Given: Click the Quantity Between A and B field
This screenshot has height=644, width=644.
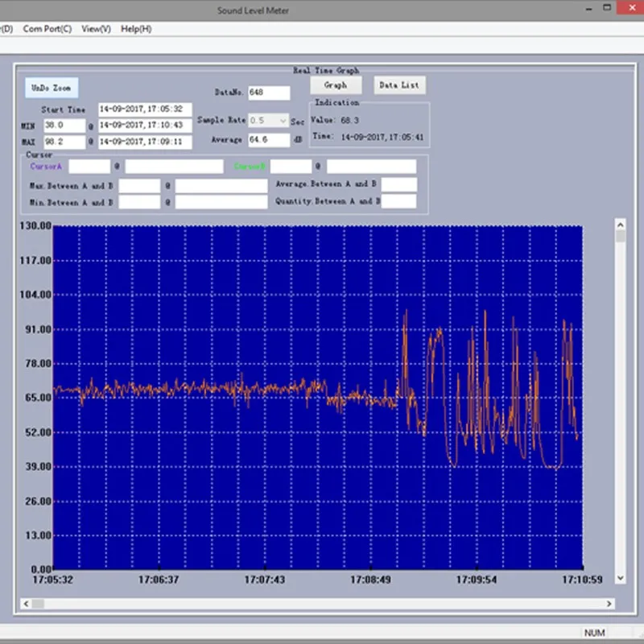Looking at the screenshot, I should [x=400, y=201].
